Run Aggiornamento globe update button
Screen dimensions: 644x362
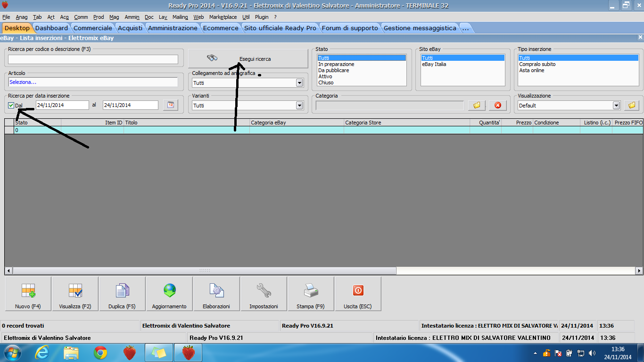coord(170,294)
